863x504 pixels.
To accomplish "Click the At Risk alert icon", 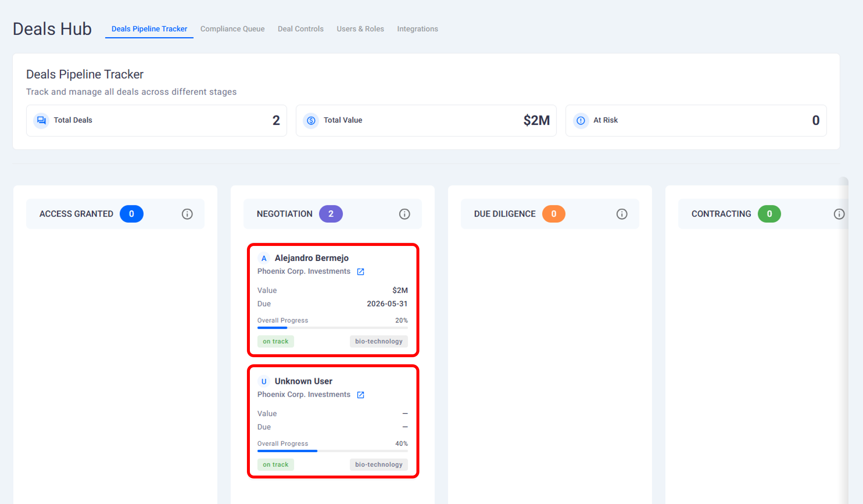I will (581, 120).
